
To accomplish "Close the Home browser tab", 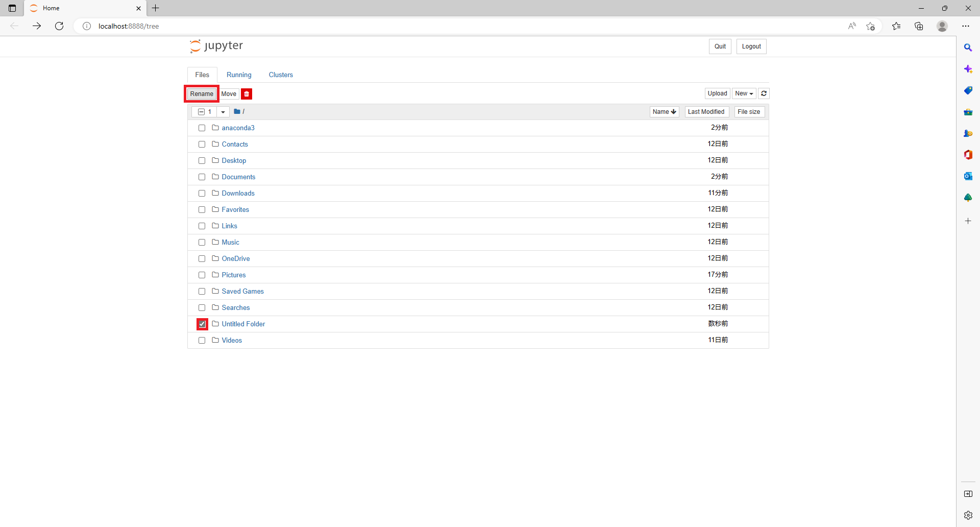I will tap(138, 8).
